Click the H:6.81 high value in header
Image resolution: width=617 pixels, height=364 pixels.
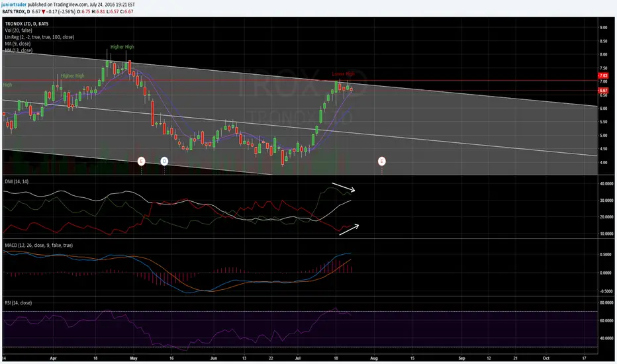tap(99, 12)
